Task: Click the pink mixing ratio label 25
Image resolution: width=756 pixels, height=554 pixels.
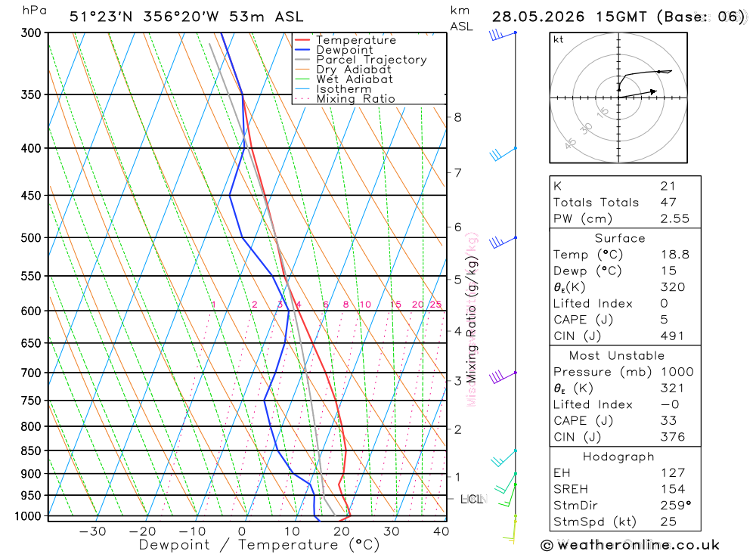Action: [x=436, y=305]
